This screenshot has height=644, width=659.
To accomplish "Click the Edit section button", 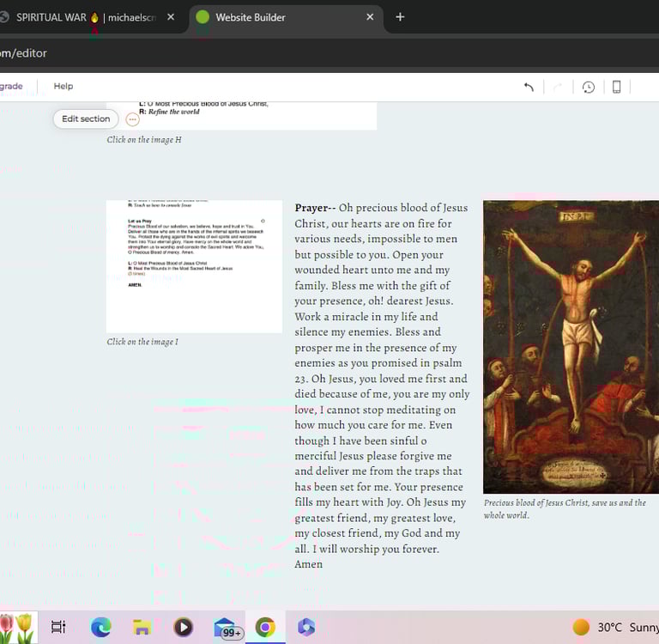I will [x=86, y=119].
